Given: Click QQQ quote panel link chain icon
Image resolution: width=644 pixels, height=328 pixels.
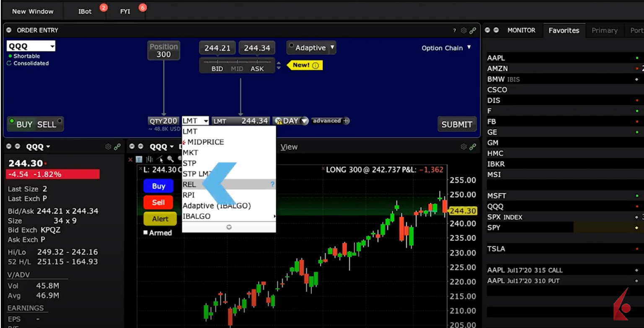Looking at the screenshot, I should 117,147.
